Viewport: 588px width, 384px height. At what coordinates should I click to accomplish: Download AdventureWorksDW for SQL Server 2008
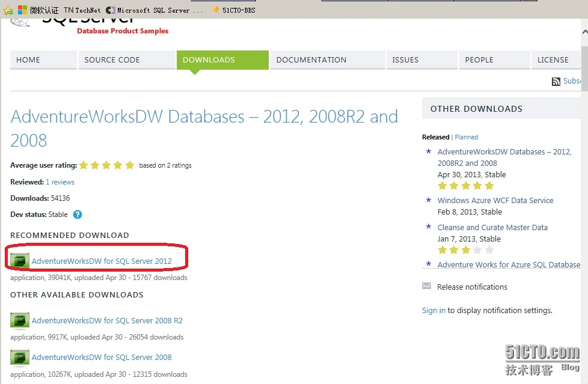tap(102, 358)
